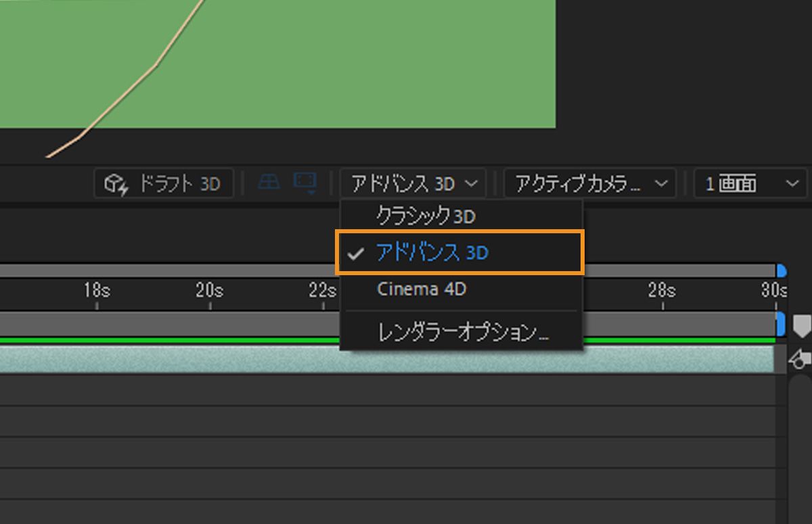812x524 pixels.
Task: Choose Cinema 4D from the renderer menu
Action: point(421,289)
